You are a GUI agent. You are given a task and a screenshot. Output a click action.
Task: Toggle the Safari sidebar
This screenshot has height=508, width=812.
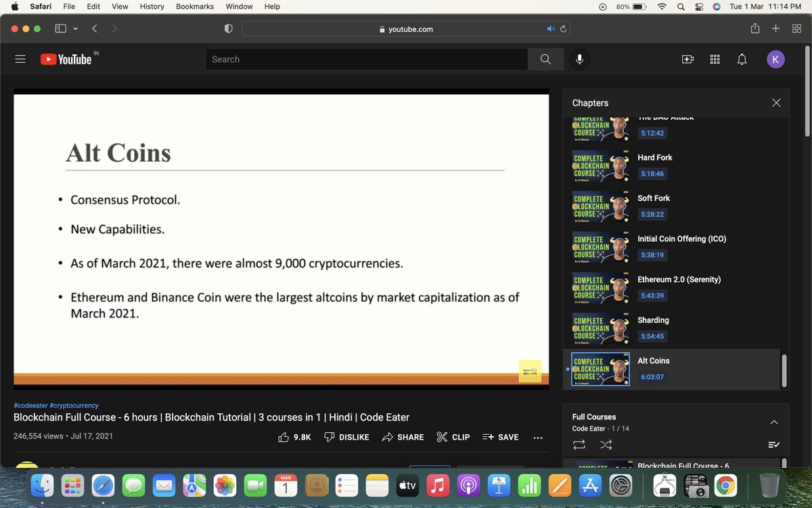coord(60,29)
